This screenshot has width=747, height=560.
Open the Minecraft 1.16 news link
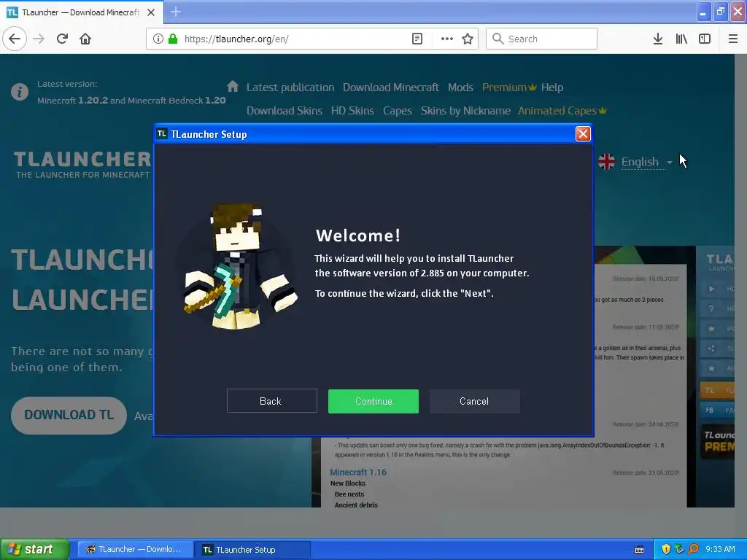click(358, 472)
